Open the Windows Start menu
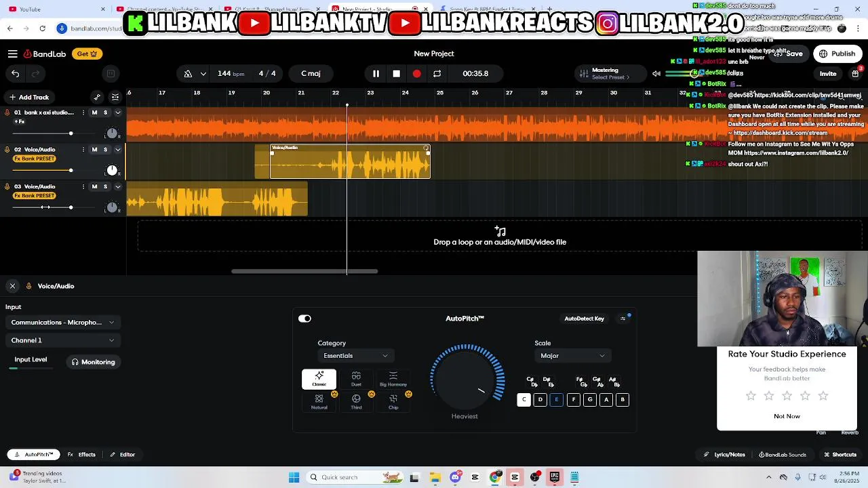This screenshot has width=868, height=488. pos(294,477)
